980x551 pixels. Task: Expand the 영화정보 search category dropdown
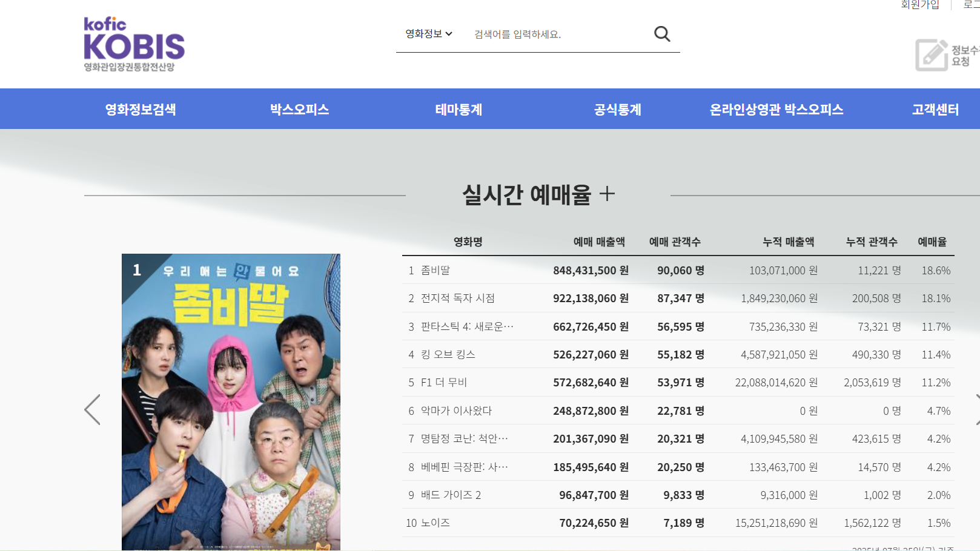tap(429, 34)
